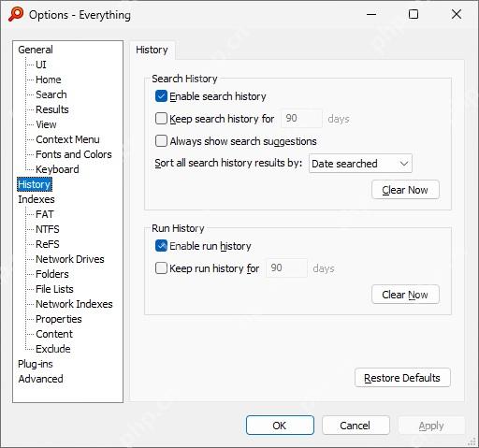Select General in the options tree

(x=36, y=50)
